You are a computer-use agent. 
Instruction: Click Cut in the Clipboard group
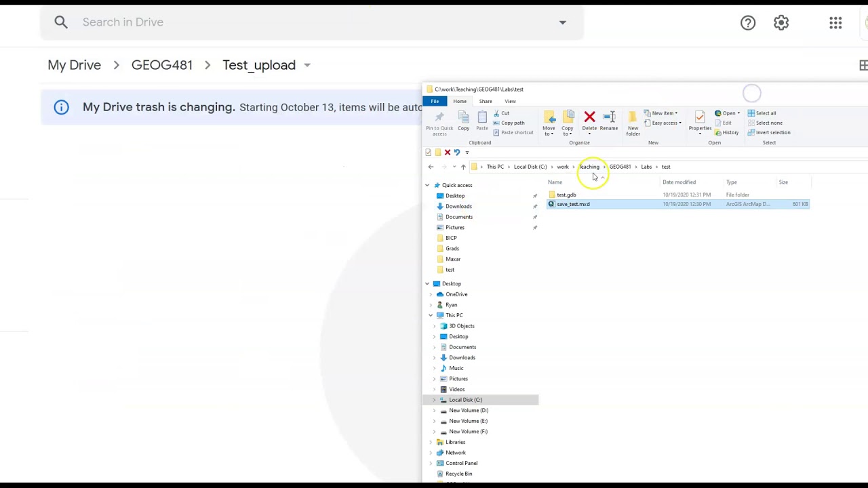coord(501,113)
